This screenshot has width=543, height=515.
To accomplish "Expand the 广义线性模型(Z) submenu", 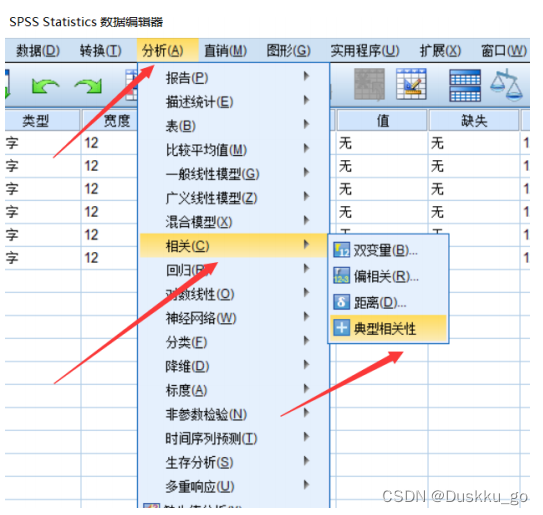I will coord(234,198).
